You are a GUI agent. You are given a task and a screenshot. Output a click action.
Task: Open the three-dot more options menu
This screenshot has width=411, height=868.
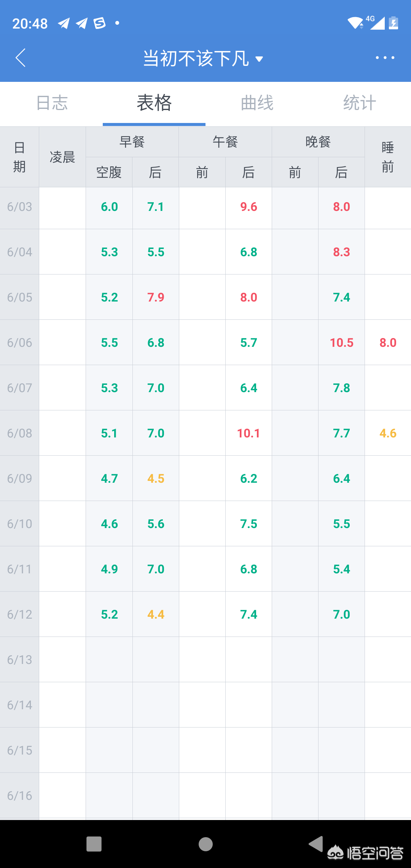[385, 58]
